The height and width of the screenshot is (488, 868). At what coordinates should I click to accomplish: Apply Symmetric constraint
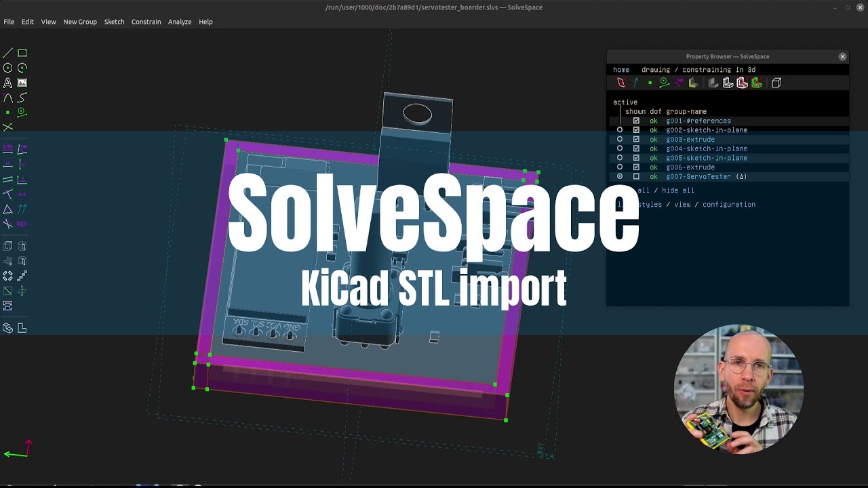click(x=22, y=195)
